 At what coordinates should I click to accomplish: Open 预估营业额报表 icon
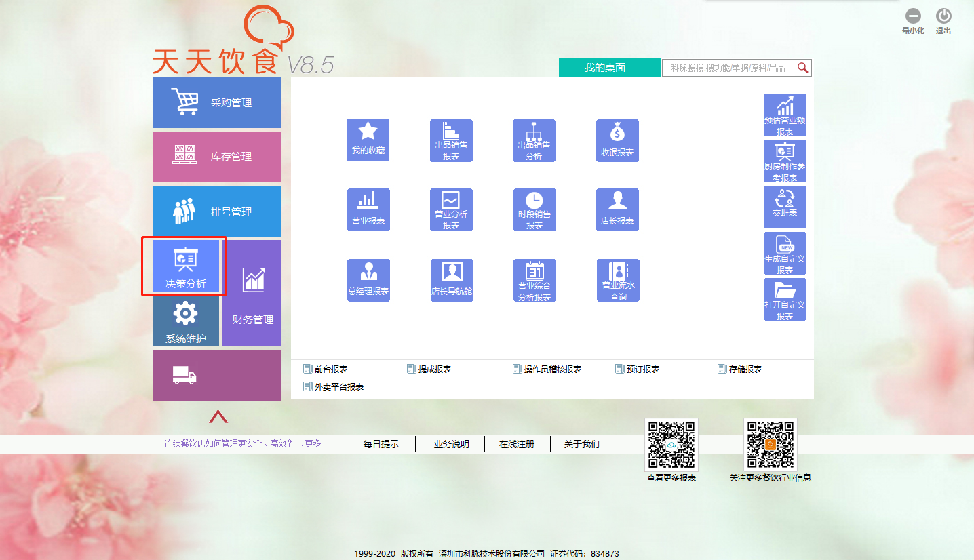785,115
